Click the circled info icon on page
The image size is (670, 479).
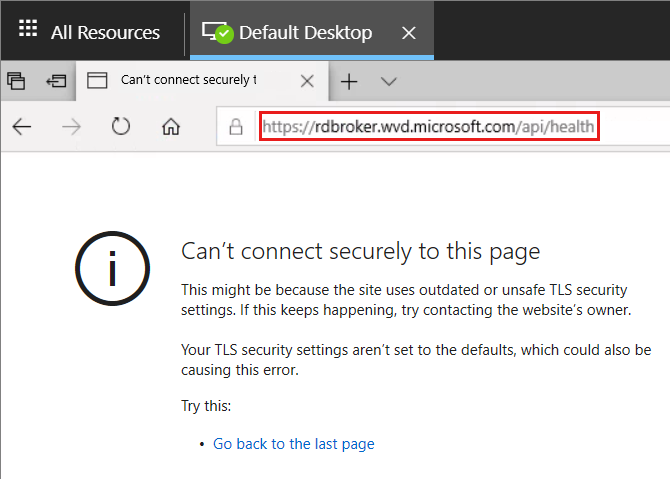coord(113,269)
